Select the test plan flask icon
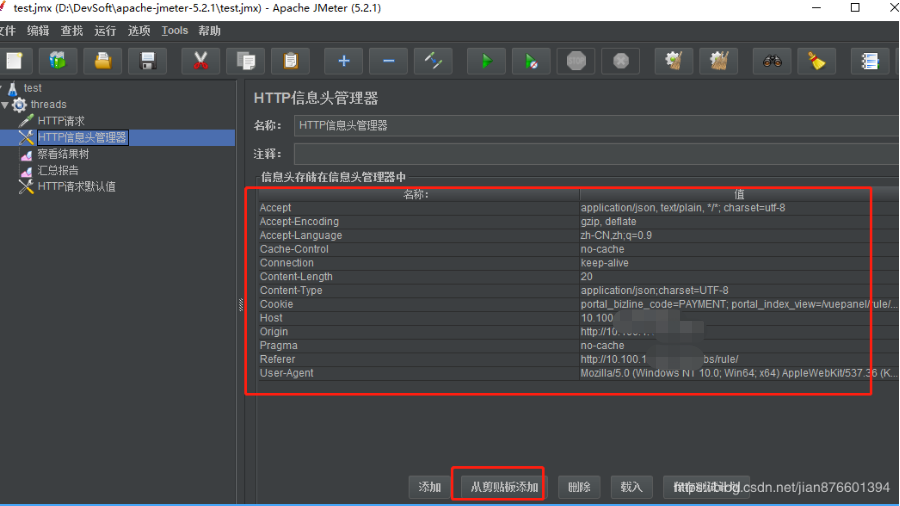The image size is (900, 506). coord(13,88)
